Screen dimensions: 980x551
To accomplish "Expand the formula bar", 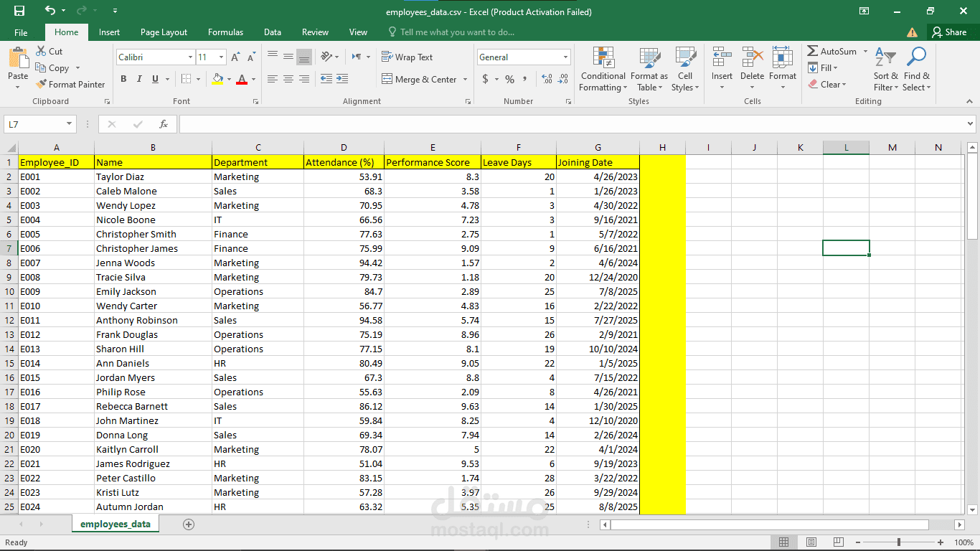I will tap(971, 124).
